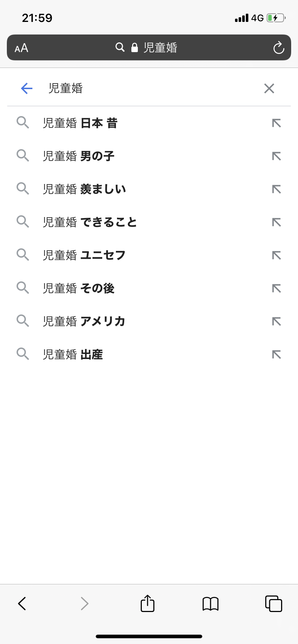Go back with Safari's bottom back chevron

click(x=22, y=603)
